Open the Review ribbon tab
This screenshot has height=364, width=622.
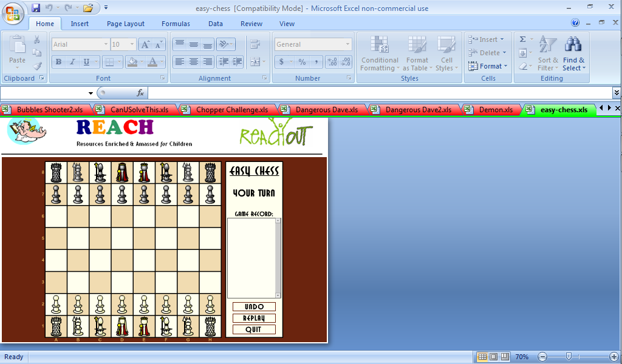coord(251,24)
